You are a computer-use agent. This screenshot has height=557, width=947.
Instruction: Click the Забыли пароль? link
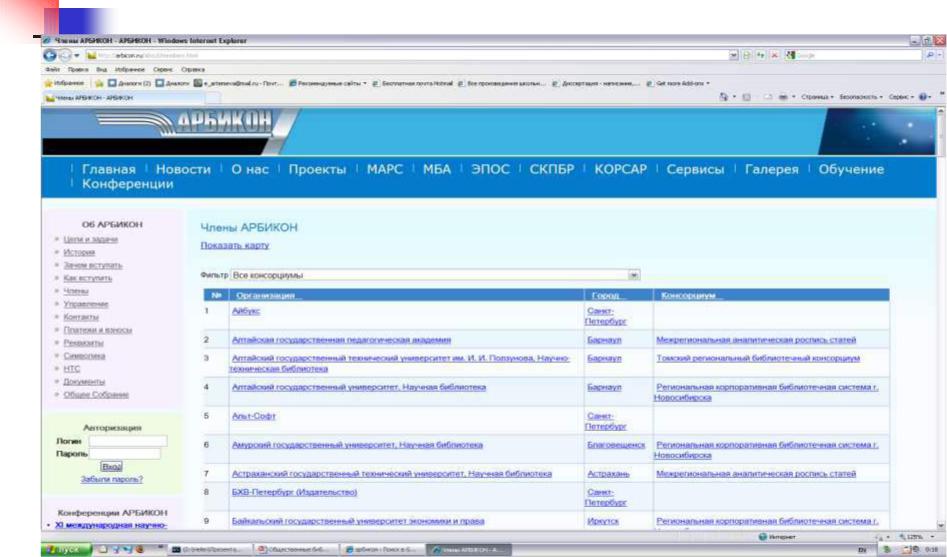click(x=112, y=479)
